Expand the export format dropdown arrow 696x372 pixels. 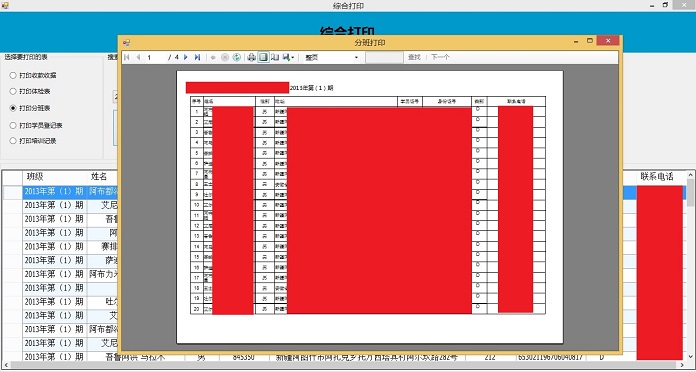point(293,58)
